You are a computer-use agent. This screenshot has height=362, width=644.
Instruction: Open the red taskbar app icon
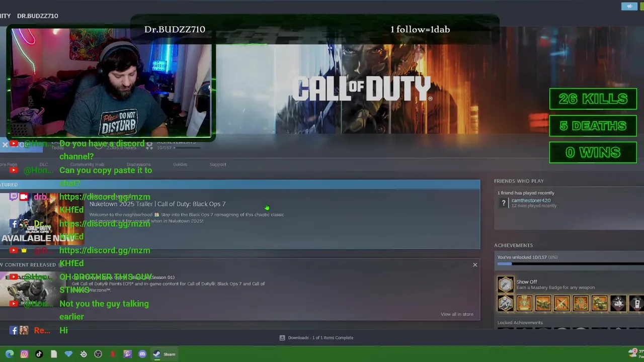coord(113,354)
